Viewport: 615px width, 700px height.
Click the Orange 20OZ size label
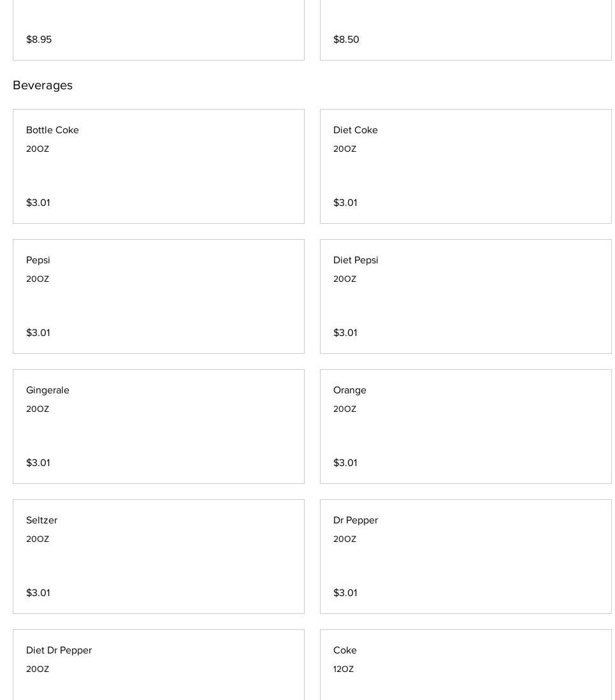tap(345, 409)
